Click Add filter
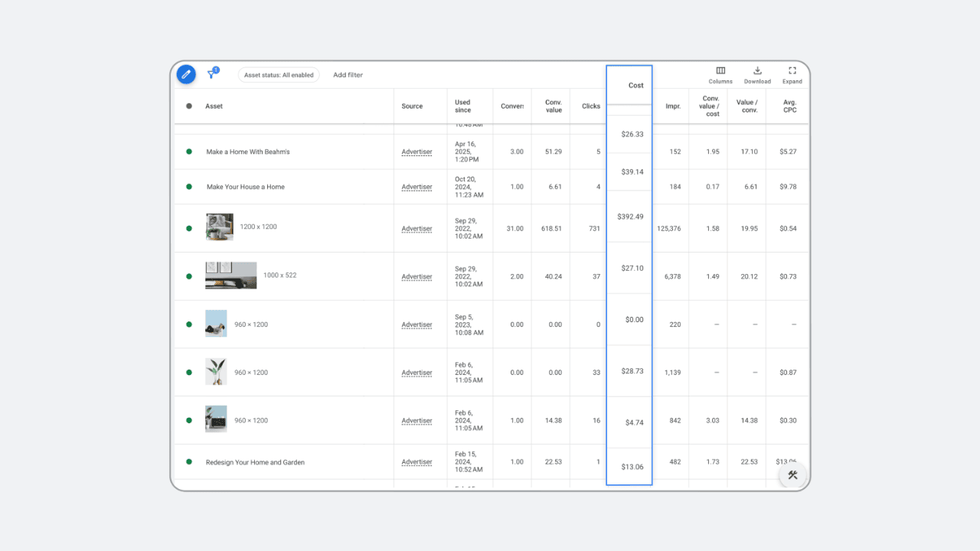This screenshot has width=980, height=551. tap(348, 75)
